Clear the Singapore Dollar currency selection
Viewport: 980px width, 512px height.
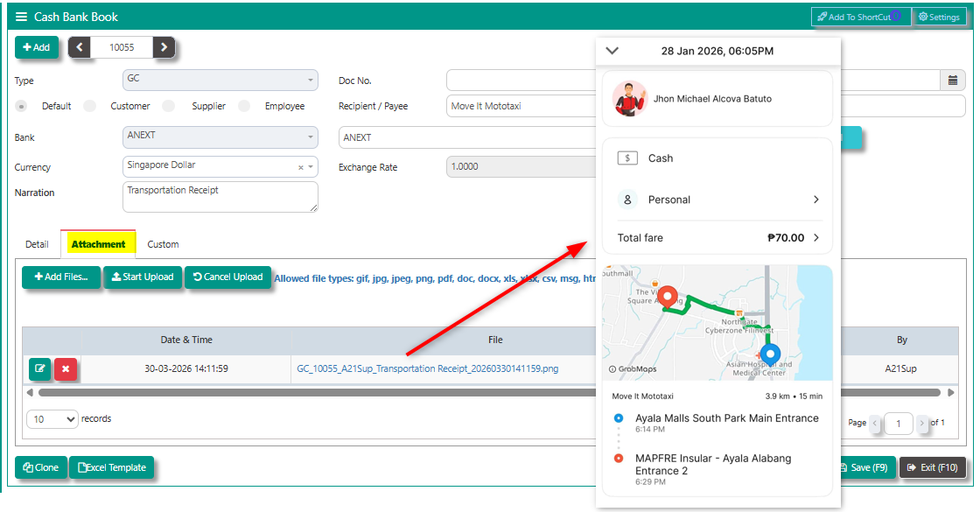pos(301,167)
